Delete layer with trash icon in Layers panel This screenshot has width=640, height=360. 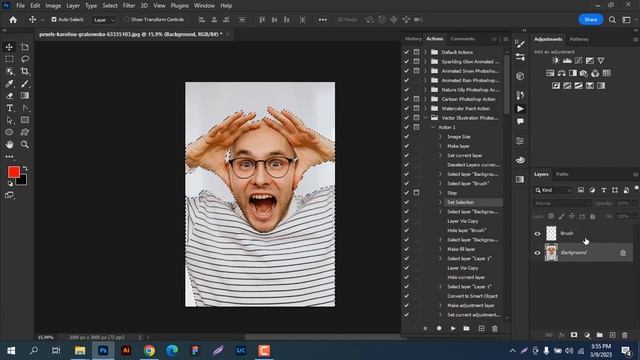624,335
